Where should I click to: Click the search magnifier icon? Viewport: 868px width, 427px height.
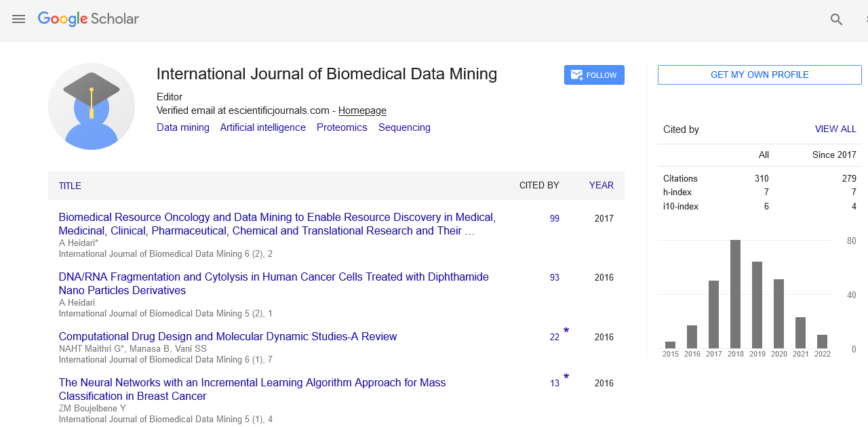point(836,20)
